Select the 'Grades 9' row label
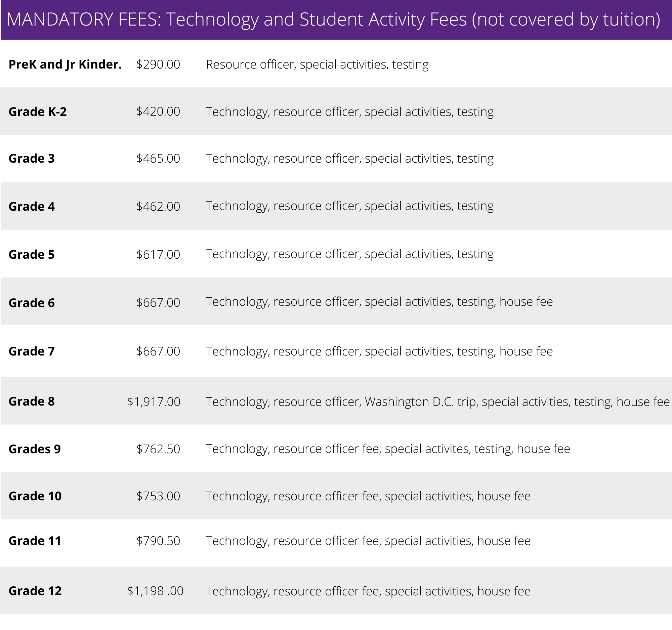Image resolution: width=672 pixels, height=630 pixels. click(x=35, y=449)
